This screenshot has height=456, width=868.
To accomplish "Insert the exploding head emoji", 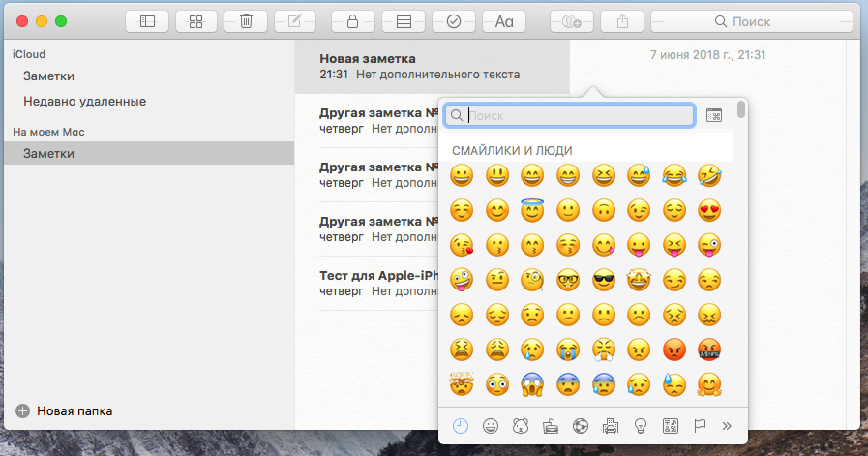I will 462,384.
